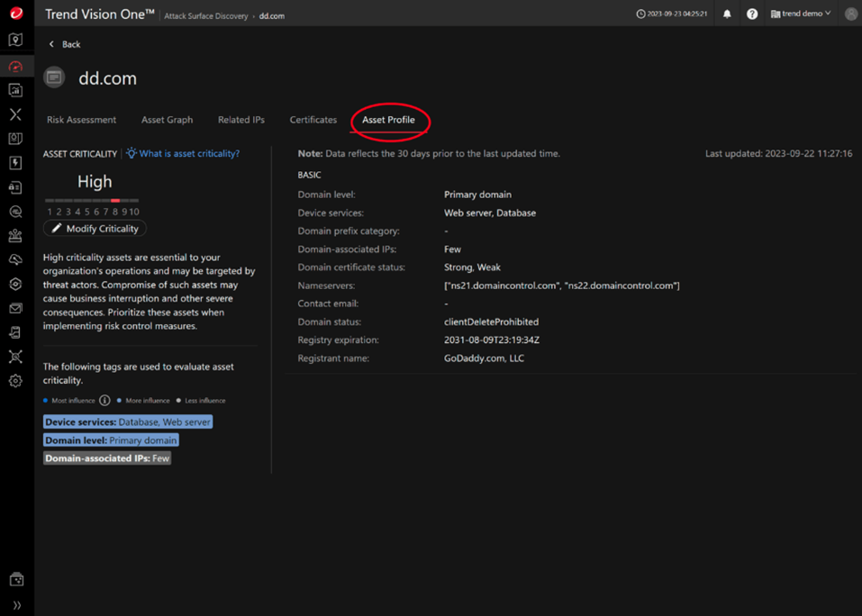Image resolution: width=862 pixels, height=616 pixels.
Task: Open the trend demo account dropdown
Action: tap(801, 14)
